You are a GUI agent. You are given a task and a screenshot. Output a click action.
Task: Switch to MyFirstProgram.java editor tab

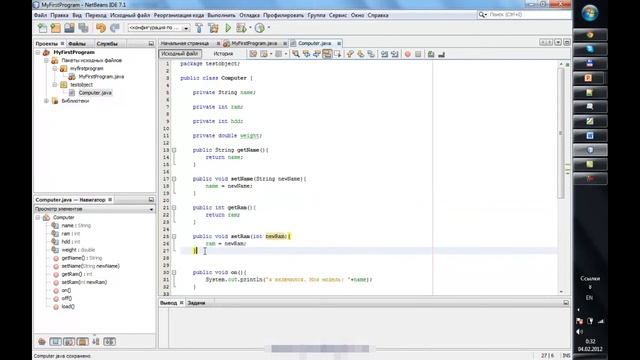tap(254, 43)
